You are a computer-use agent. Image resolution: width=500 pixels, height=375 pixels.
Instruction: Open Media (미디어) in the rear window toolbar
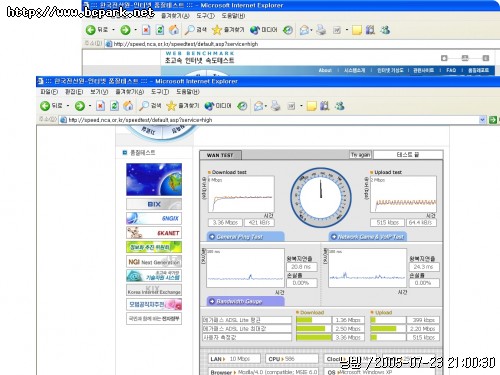coord(263,30)
